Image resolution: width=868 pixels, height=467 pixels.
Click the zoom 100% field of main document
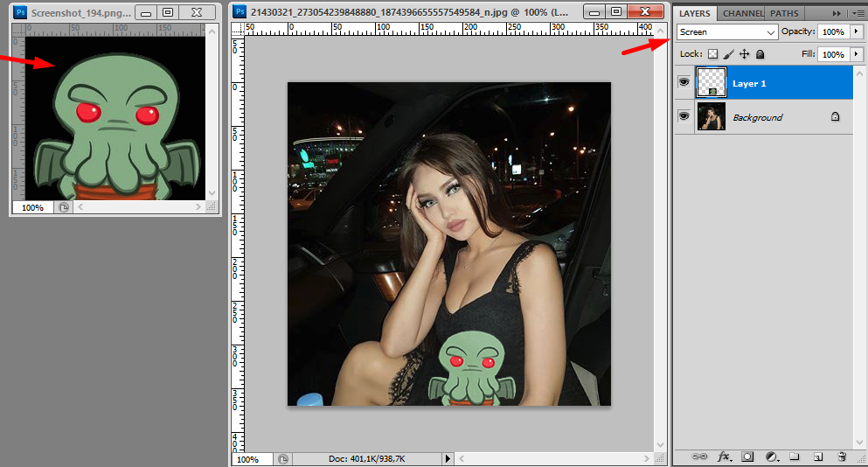tap(253, 459)
